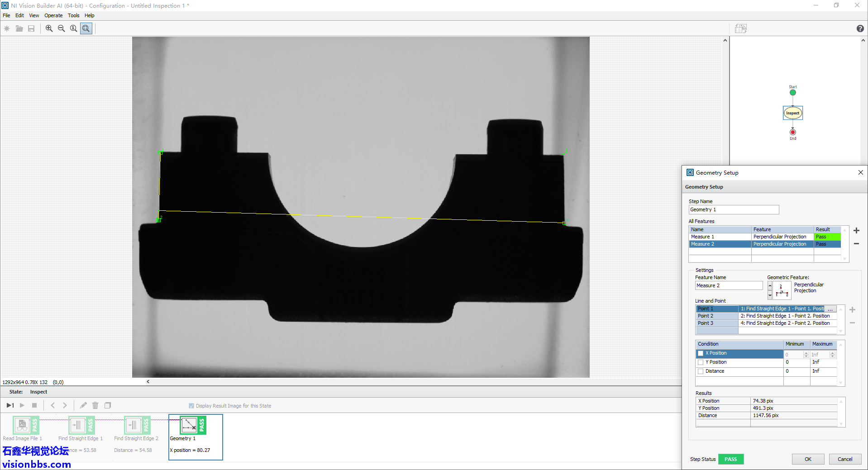Open the Tools menu

point(73,15)
